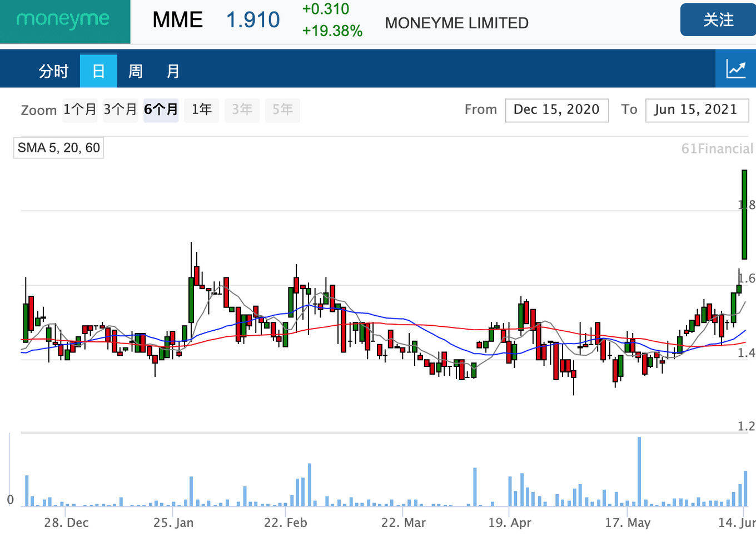Follow the stock with 关注 button
This screenshot has width=756, height=552.
(x=718, y=20)
